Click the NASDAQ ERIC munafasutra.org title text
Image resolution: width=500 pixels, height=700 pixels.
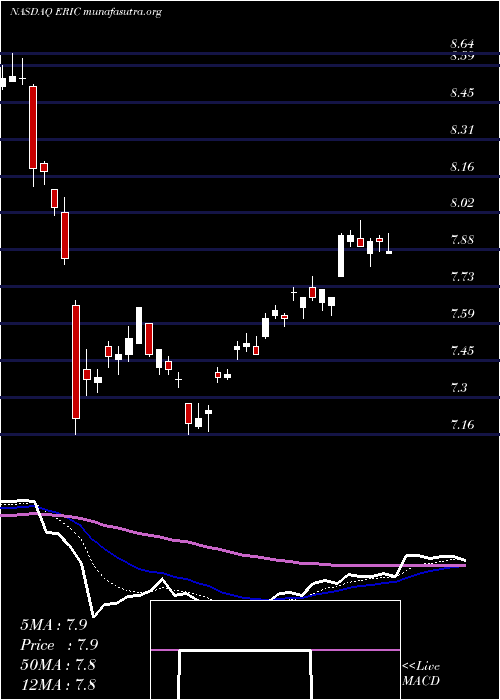click(86, 12)
